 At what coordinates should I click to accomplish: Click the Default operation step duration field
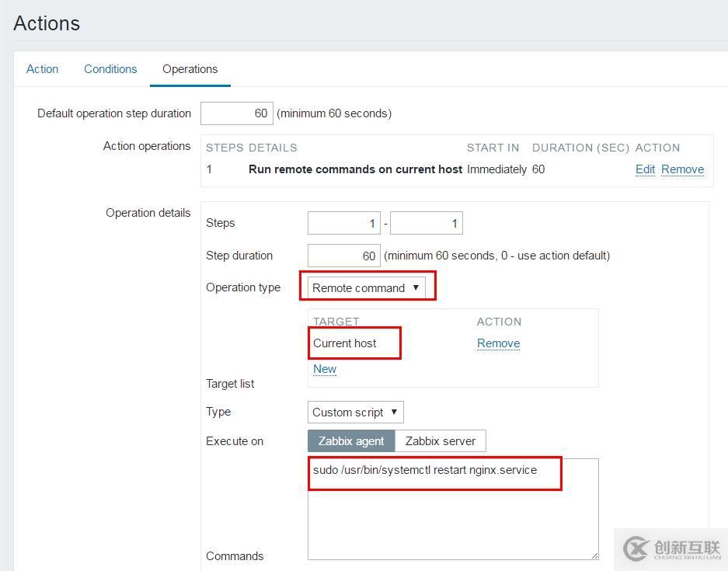point(237,113)
